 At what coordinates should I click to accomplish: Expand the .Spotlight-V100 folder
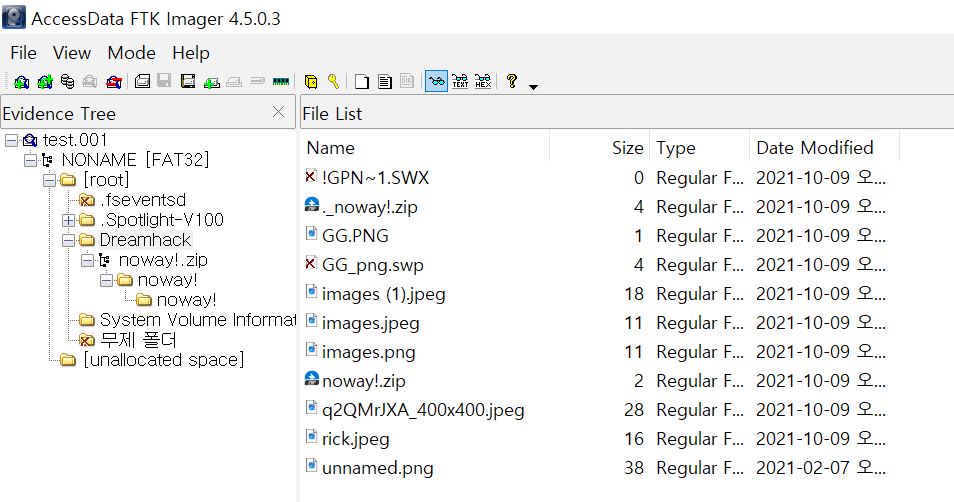(69, 220)
